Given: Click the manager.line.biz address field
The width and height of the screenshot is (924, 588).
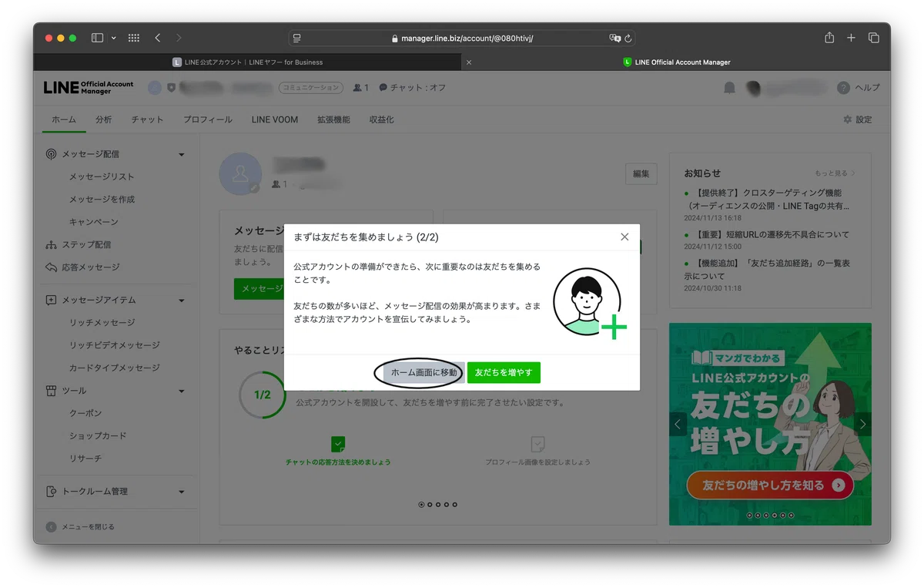Looking at the screenshot, I should 462,38.
